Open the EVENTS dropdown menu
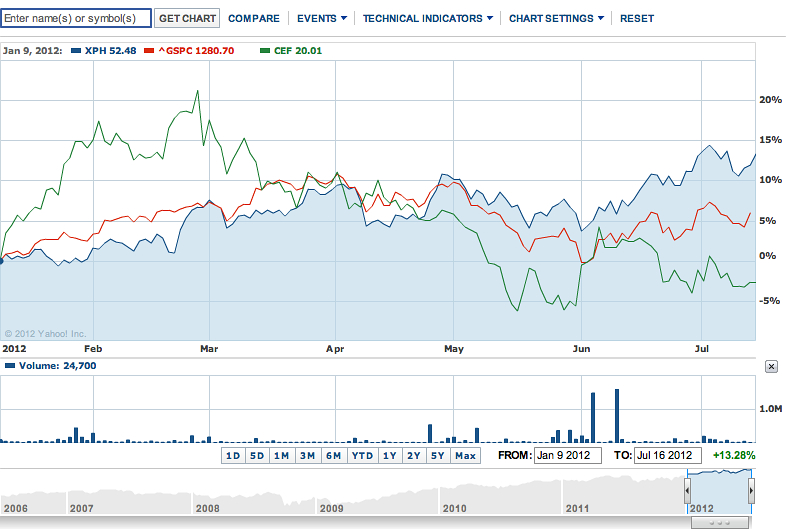Viewport: 786px width, 531px height. 321,19
